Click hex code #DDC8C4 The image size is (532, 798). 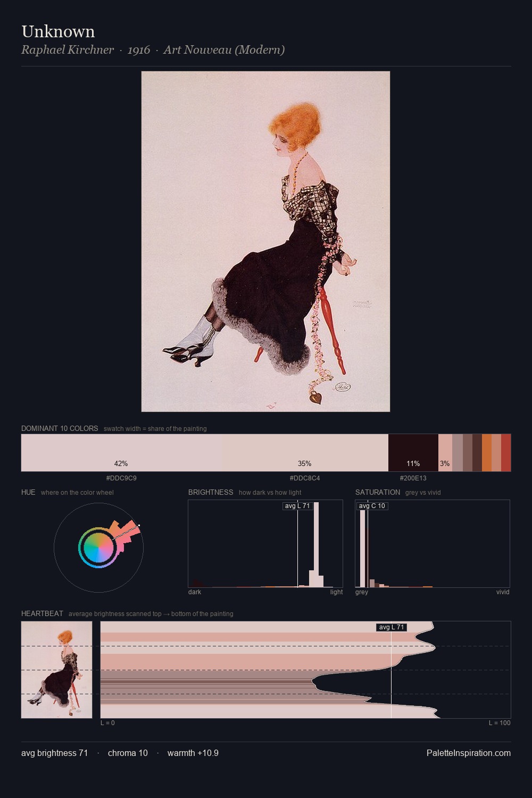[305, 478]
